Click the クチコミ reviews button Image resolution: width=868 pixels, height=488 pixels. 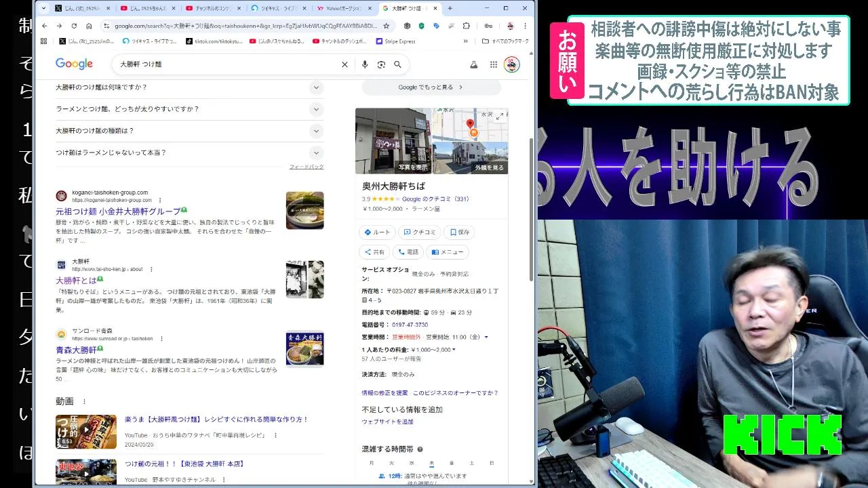[420, 232]
